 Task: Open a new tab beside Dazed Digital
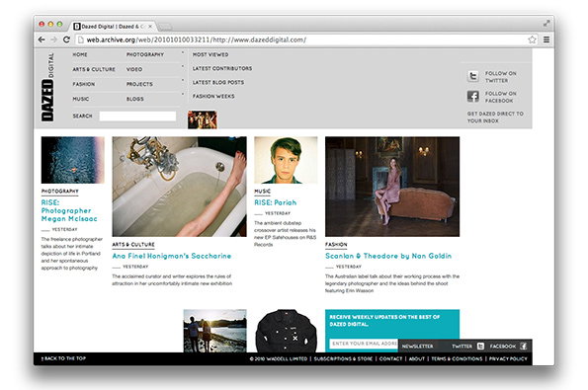coord(165,27)
